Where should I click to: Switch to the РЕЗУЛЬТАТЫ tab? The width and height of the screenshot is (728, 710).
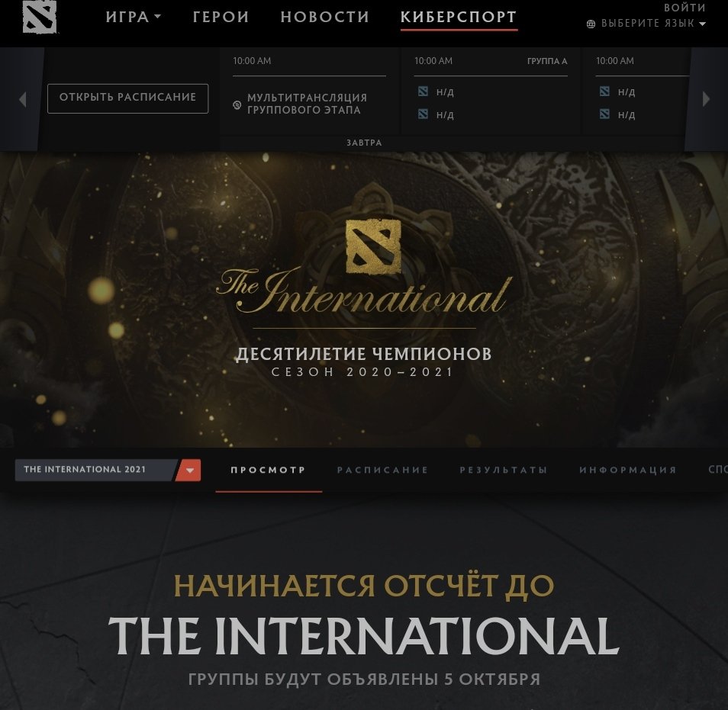(504, 470)
